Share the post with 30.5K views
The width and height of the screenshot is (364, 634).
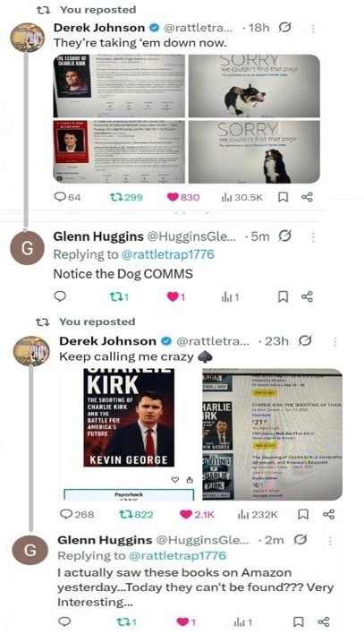(307, 197)
